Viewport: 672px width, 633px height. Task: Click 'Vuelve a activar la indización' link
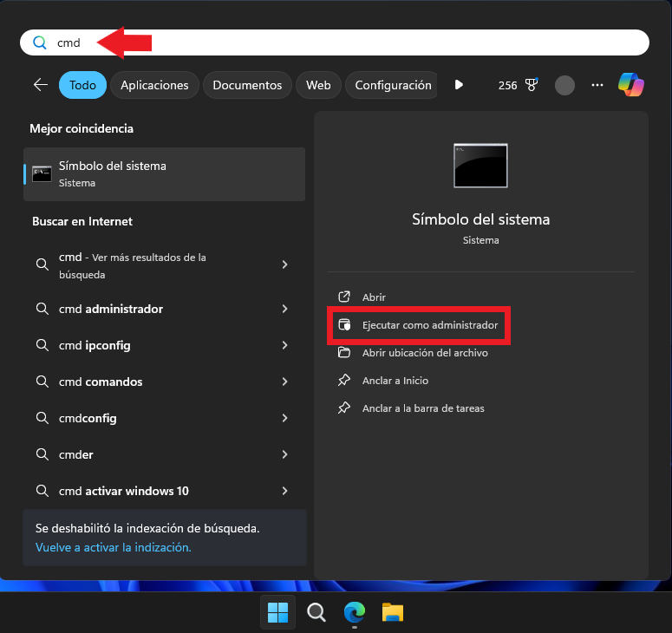pos(113,547)
